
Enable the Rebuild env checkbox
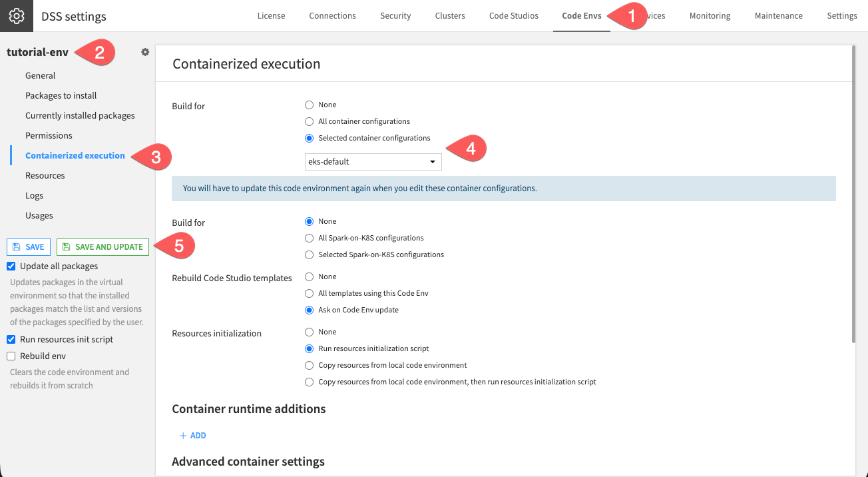tap(11, 356)
